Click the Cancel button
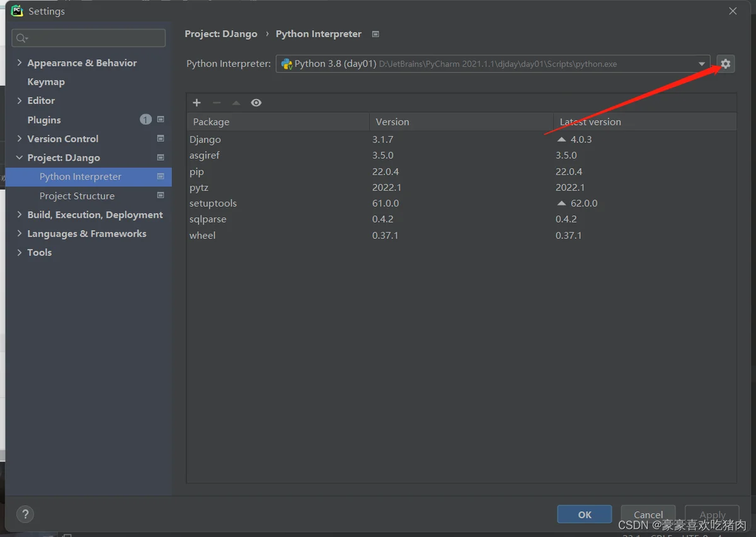The height and width of the screenshot is (537, 756). point(648,514)
